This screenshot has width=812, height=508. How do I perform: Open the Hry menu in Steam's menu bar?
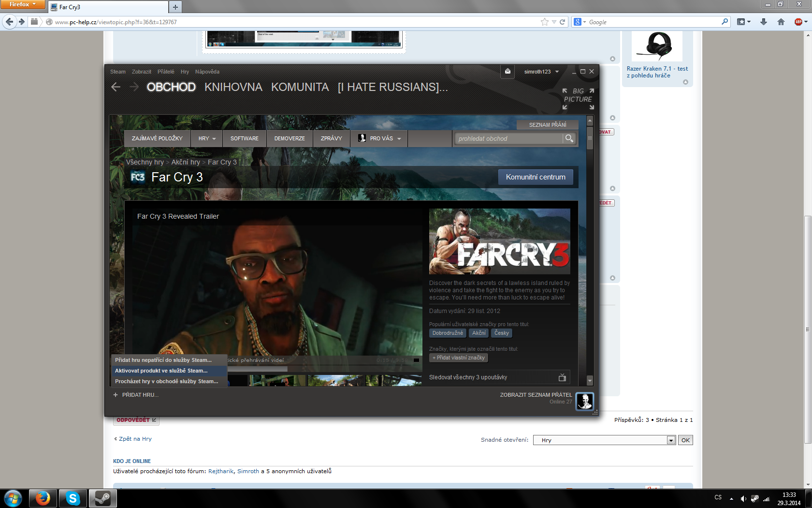185,72
